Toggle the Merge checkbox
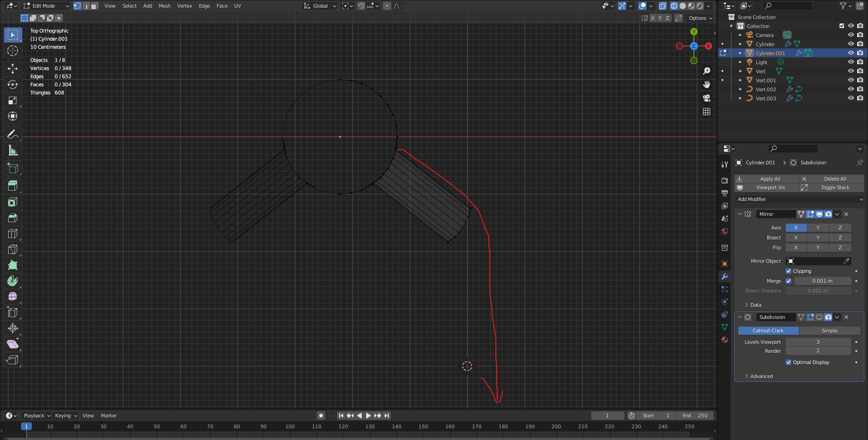Screen dimensions: 868x440 tap(788, 281)
